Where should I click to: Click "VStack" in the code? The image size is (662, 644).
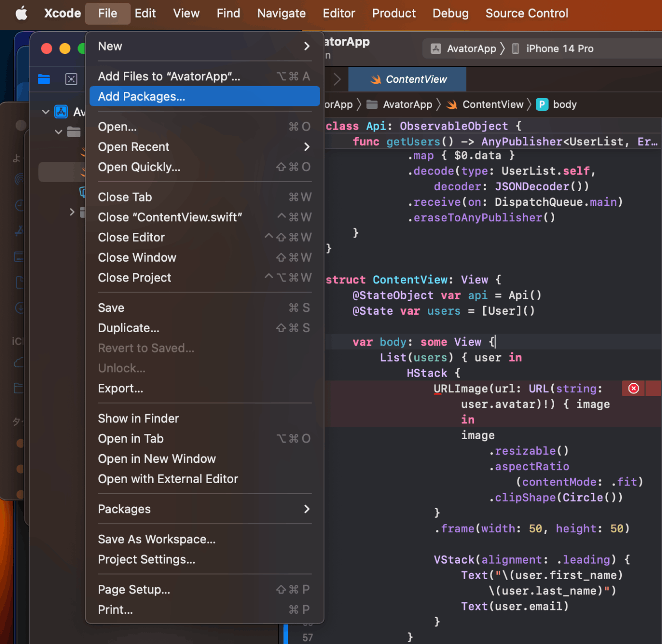click(x=454, y=560)
